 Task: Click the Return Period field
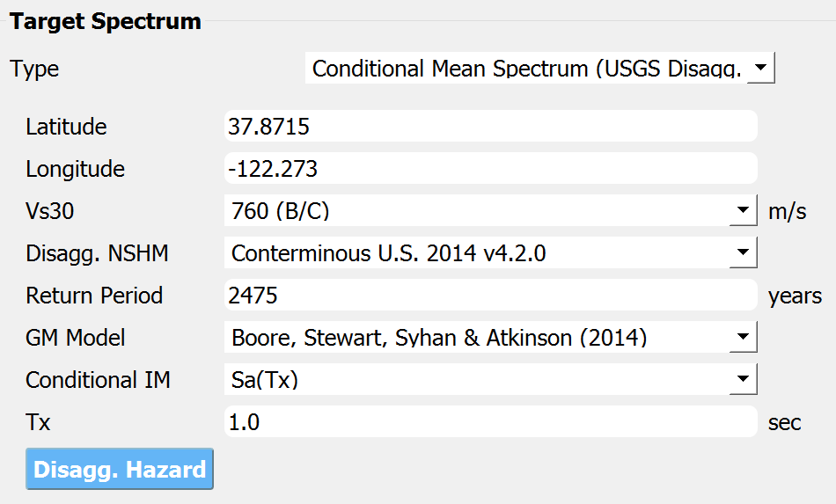click(x=490, y=295)
